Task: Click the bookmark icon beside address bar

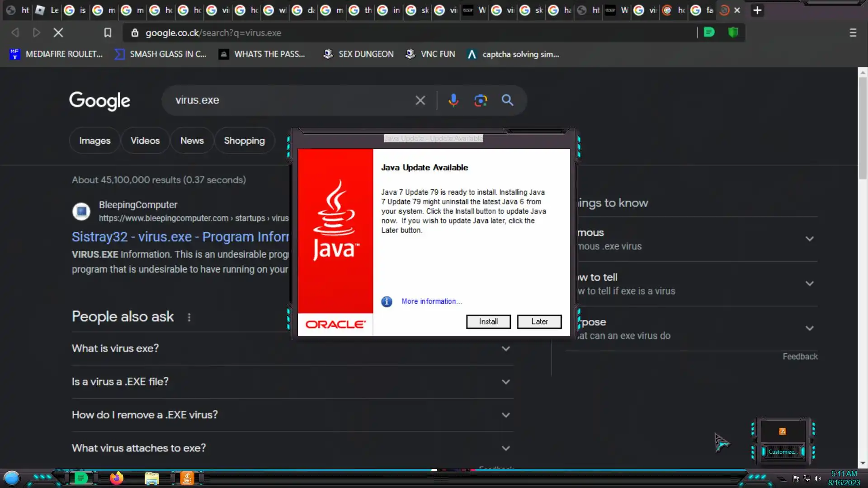Action: click(x=108, y=33)
